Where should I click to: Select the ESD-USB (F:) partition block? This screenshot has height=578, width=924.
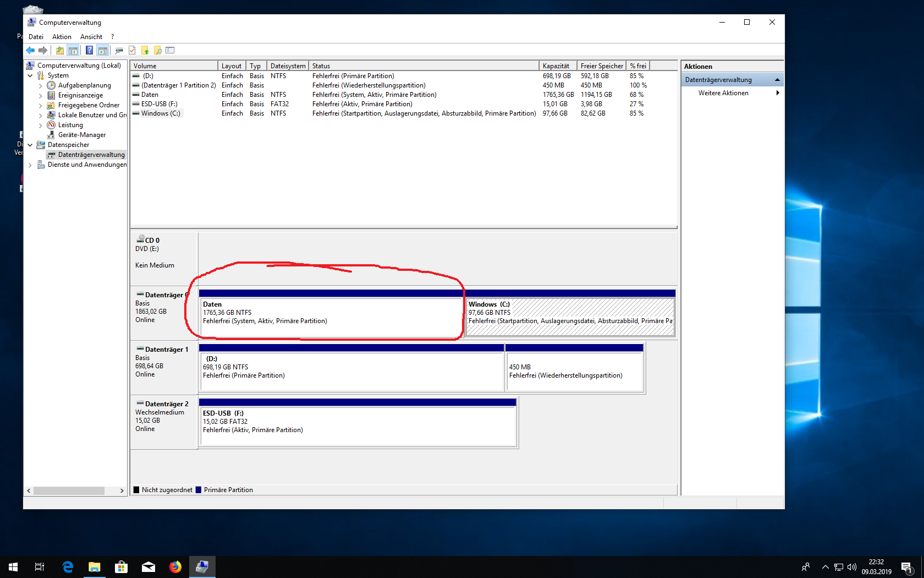point(358,422)
